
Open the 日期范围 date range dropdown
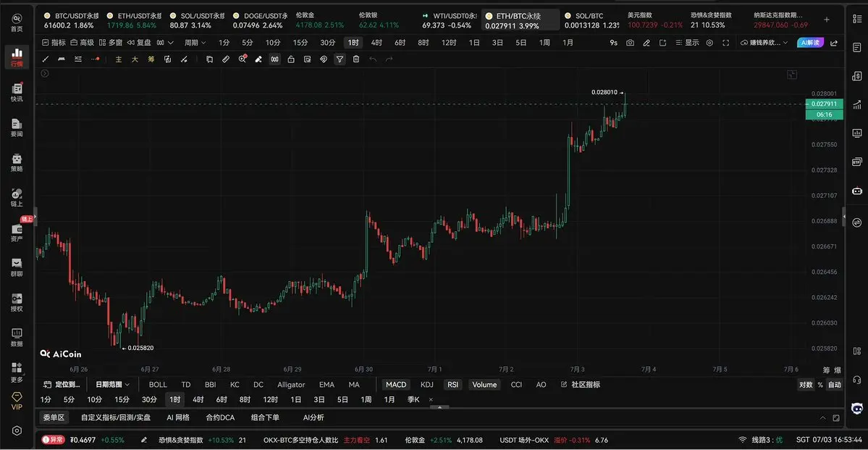point(112,385)
